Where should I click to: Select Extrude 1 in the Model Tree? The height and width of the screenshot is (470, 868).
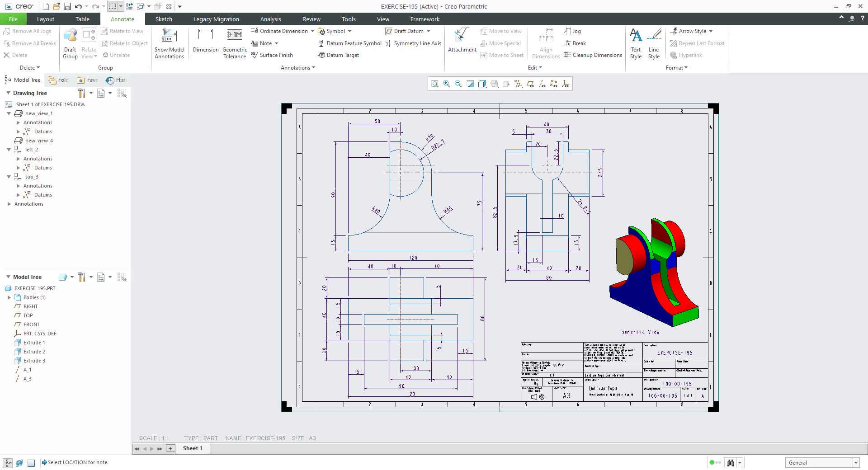pyautogui.click(x=30, y=343)
